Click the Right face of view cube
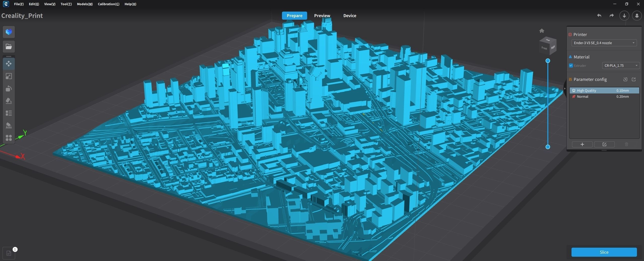This screenshot has height=261, width=644. (553, 47)
